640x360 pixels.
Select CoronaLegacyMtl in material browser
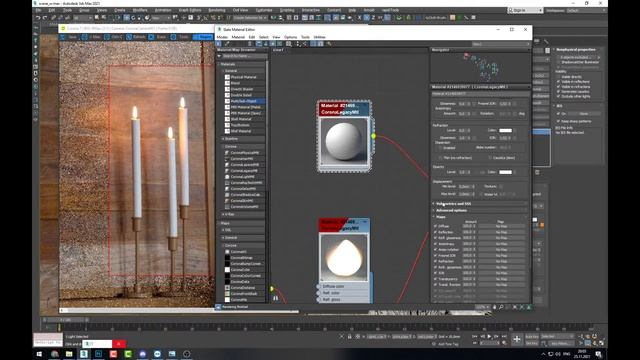click(x=244, y=171)
